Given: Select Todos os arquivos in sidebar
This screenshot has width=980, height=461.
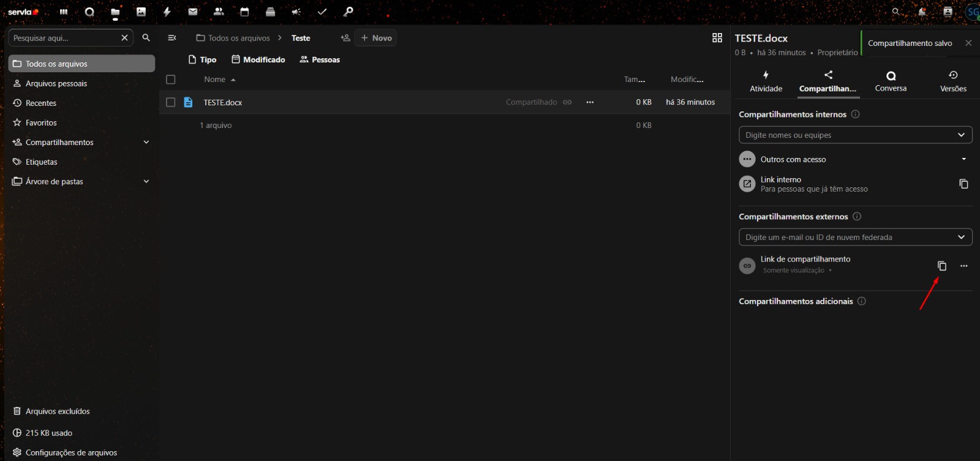Looking at the screenshot, I should [81, 64].
